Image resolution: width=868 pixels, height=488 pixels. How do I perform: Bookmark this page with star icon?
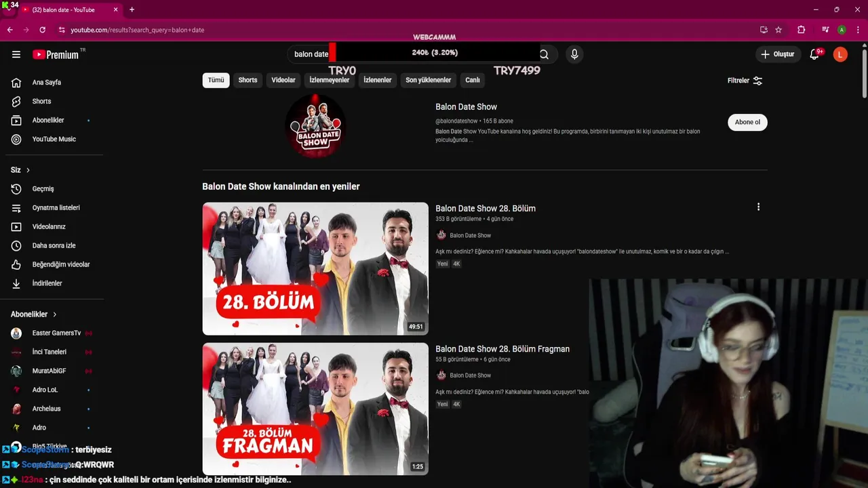(778, 30)
